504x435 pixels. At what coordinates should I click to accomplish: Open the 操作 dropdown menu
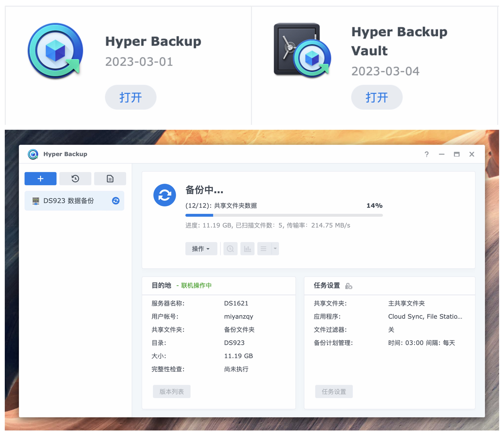point(201,248)
